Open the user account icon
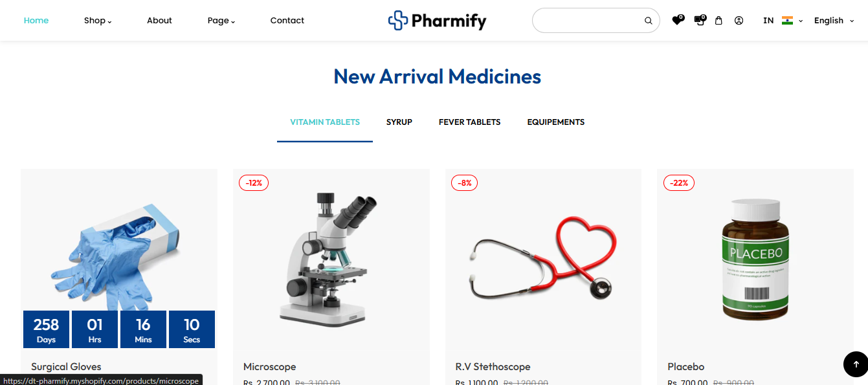This screenshot has height=385, width=868. click(739, 20)
